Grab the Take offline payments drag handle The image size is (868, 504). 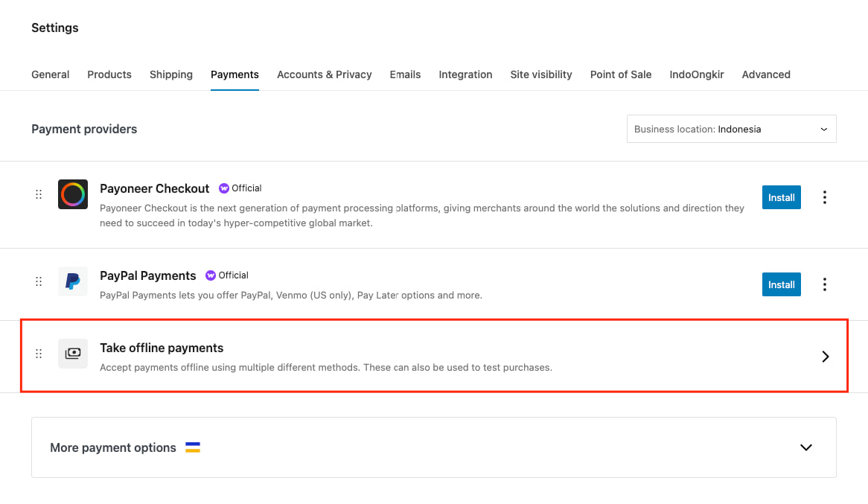pyautogui.click(x=39, y=354)
